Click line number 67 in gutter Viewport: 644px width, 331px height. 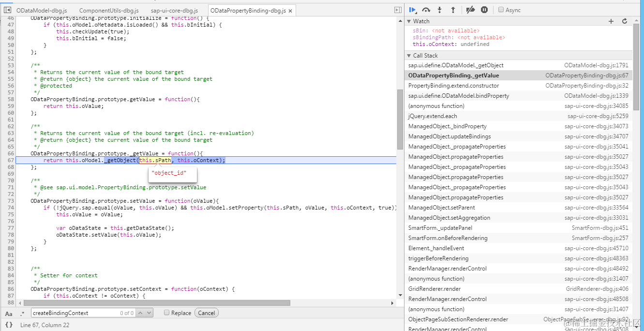[x=11, y=160]
